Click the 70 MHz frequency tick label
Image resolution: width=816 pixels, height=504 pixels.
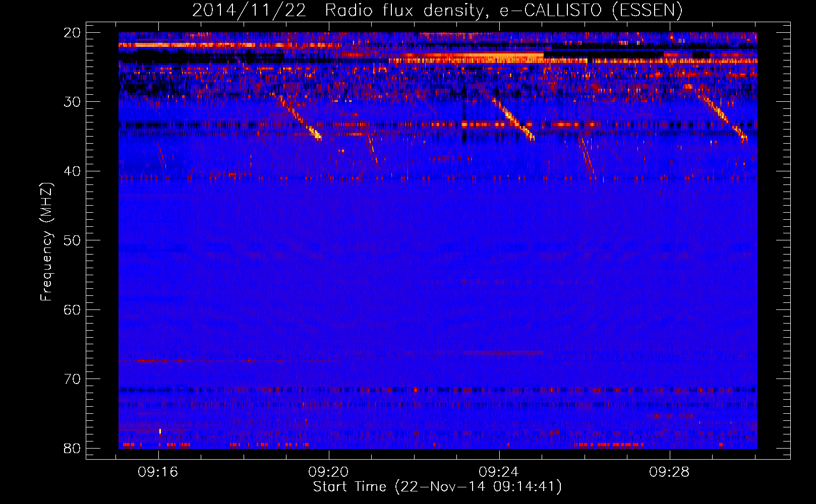coord(72,379)
